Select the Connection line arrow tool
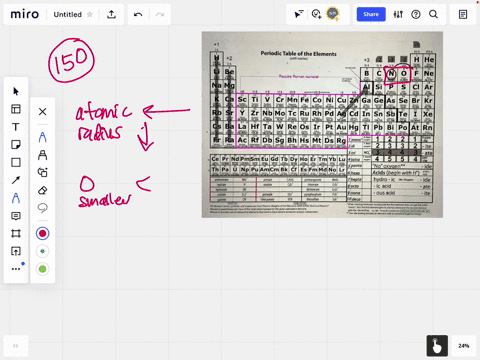The image size is (480, 360). coord(16,180)
